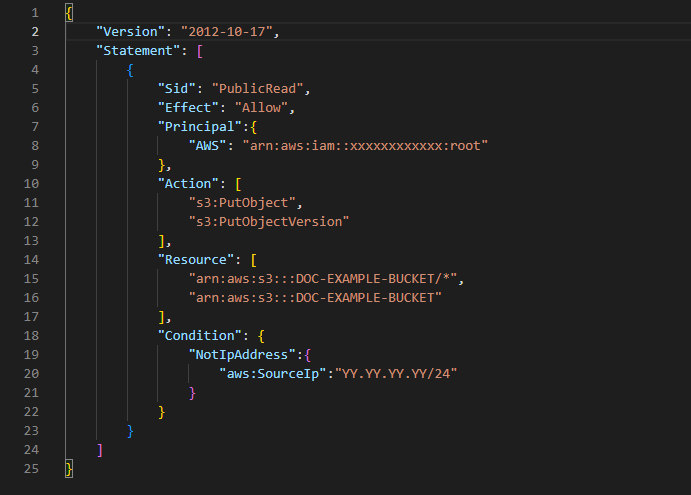The width and height of the screenshot is (691, 495).
Task: Click the "aws:SourceIp" key
Action: tap(273, 373)
